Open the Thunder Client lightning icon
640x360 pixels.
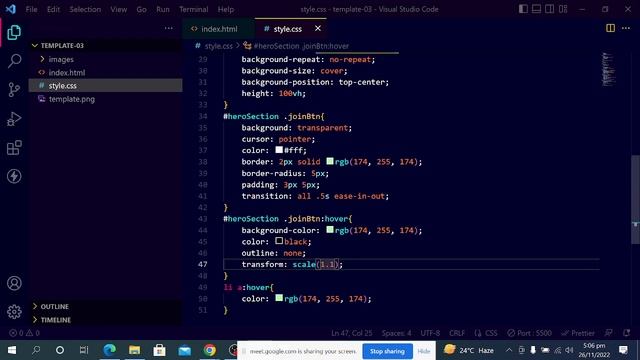point(14,176)
